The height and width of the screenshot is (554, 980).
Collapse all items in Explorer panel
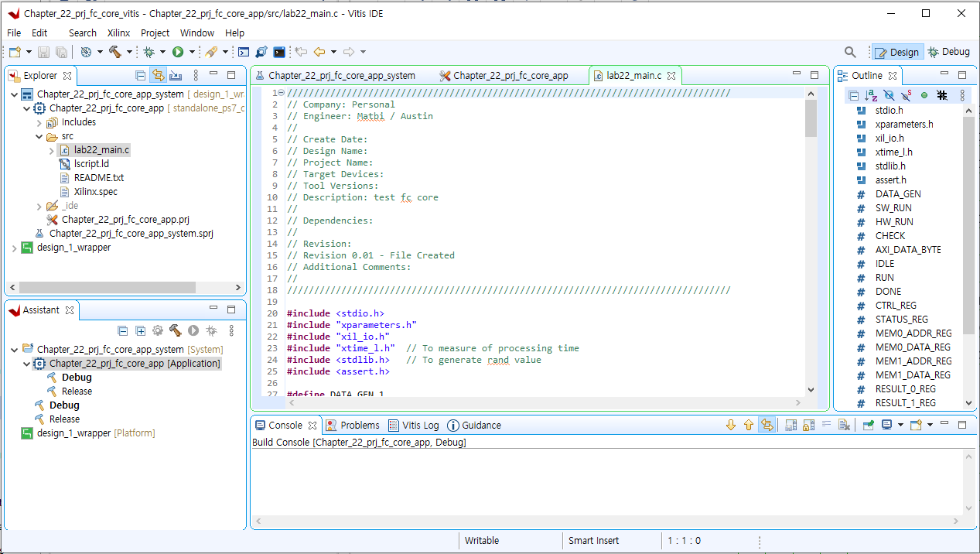140,75
